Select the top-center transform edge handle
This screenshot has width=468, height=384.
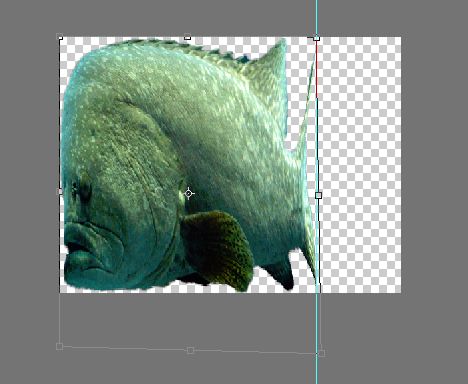pyautogui.click(x=187, y=37)
